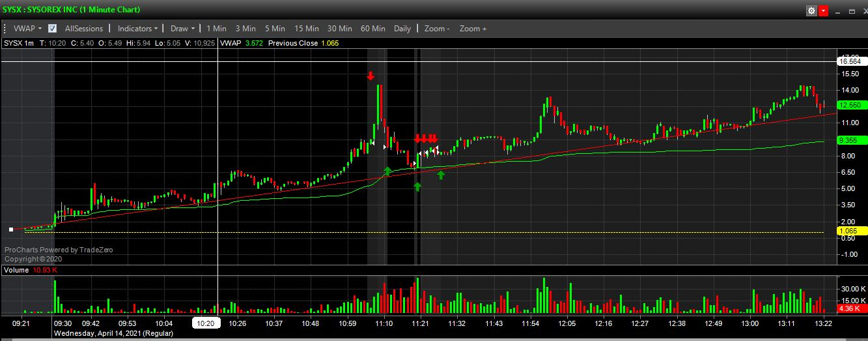The width and height of the screenshot is (868, 341).
Task: Open the Indicators dropdown menu
Action: point(138,29)
